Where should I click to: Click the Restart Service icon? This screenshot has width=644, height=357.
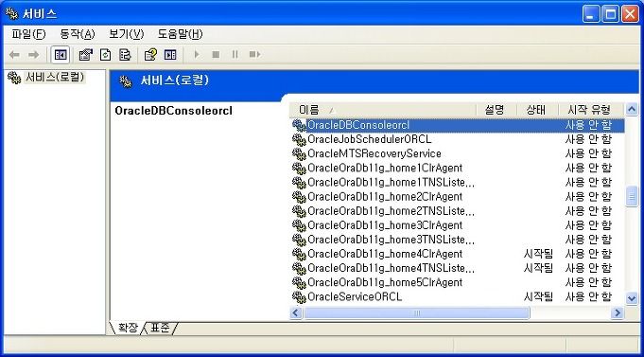pos(254,54)
